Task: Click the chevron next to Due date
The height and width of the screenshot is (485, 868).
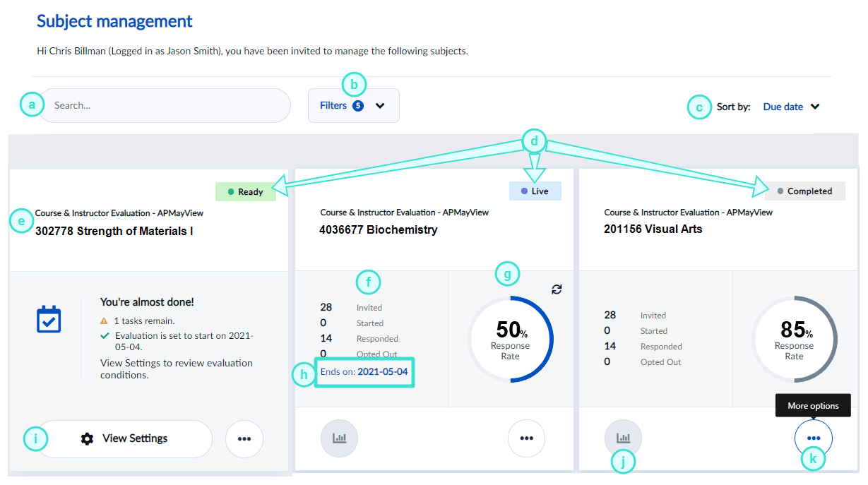Action: (815, 107)
